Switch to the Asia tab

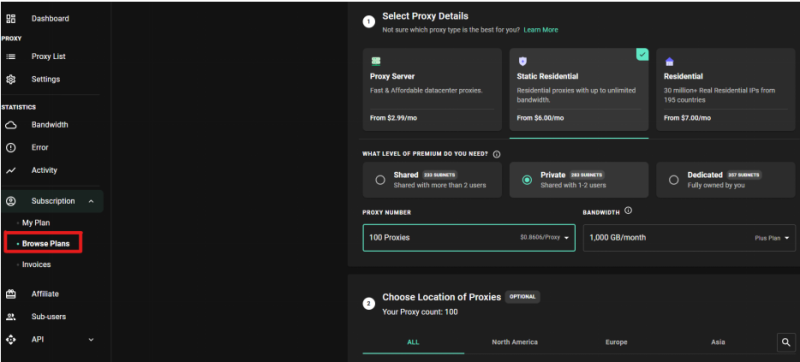coord(718,342)
